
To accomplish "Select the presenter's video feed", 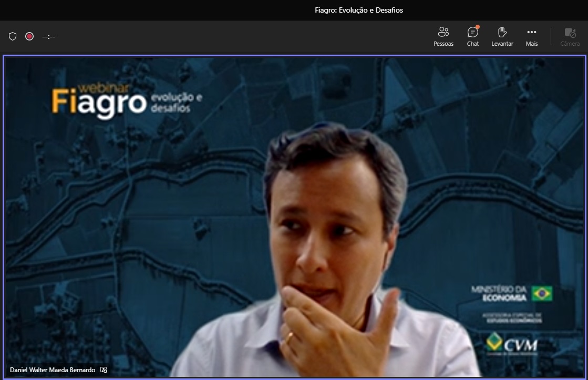I will point(294,217).
